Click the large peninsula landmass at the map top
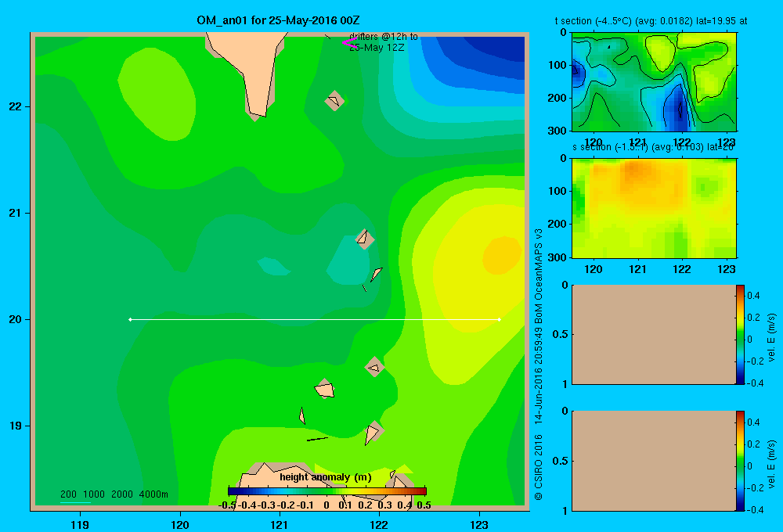This screenshot has height=532, width=783. 250,70
